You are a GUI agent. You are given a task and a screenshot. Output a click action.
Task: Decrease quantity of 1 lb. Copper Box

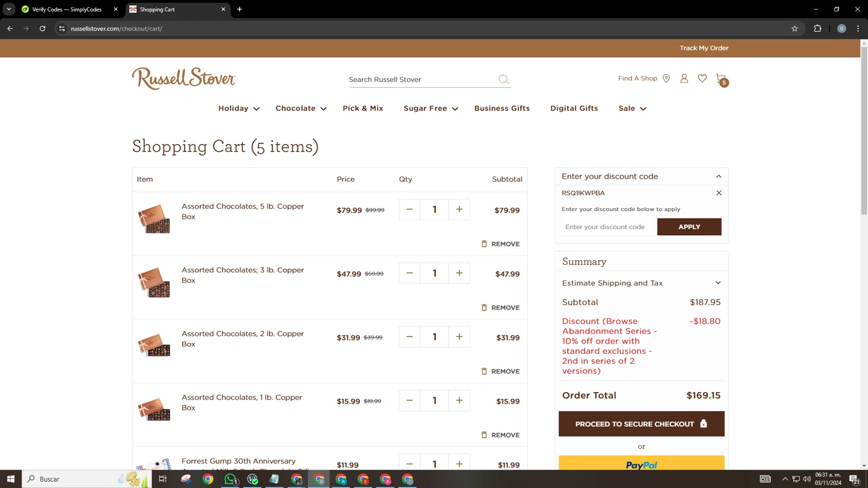(410, 400)
